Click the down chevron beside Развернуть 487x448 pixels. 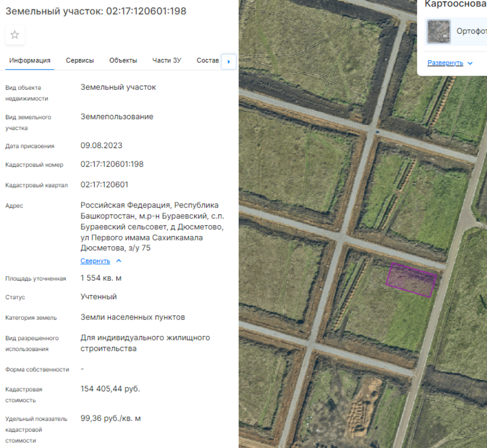pos(470,63)
